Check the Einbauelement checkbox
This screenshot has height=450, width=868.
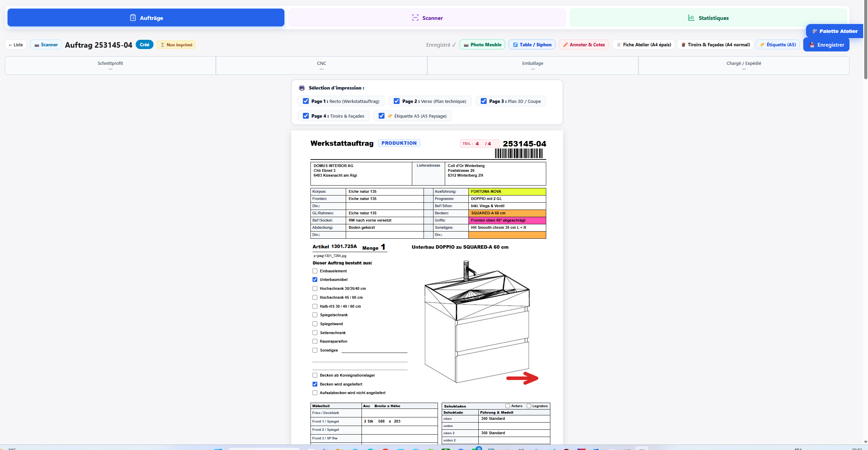click(315, 271)
